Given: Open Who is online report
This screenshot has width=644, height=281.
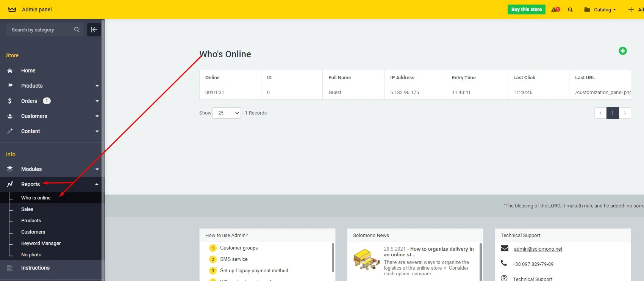Looking at the screenshot, I should [x=36, y=198].
